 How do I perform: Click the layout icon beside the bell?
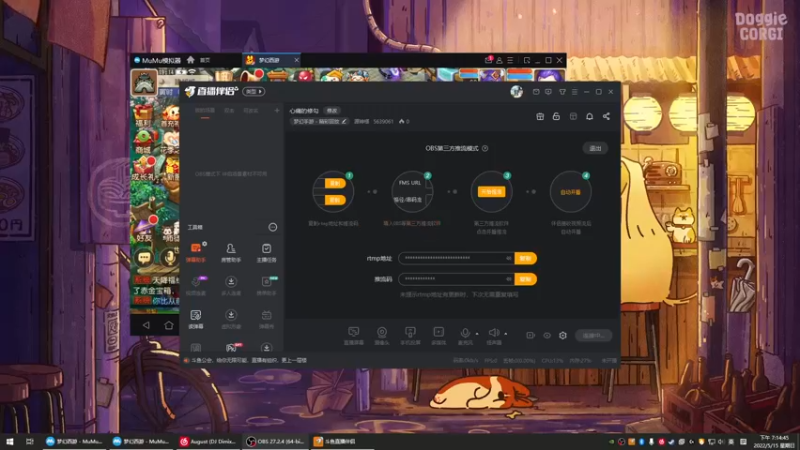[x=573, y=116]
